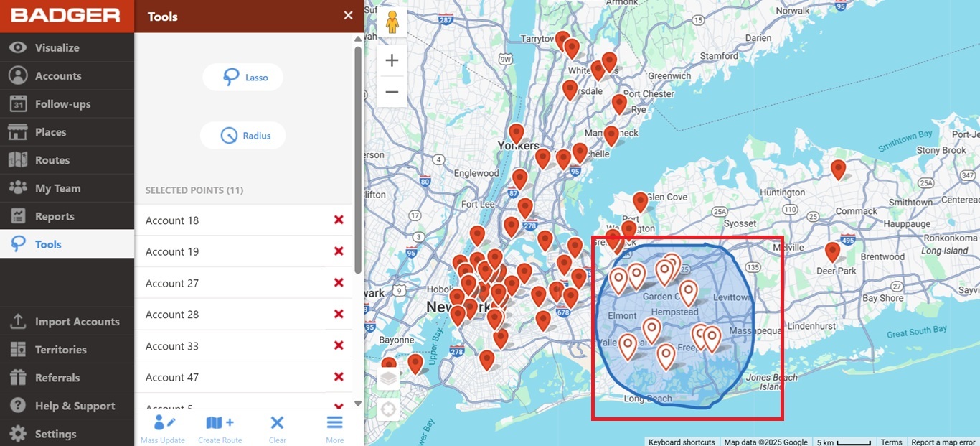The width and height of the screenshot is (980, 446).
Task: Select Account 28 row text
Action: [x=172, y=315]
